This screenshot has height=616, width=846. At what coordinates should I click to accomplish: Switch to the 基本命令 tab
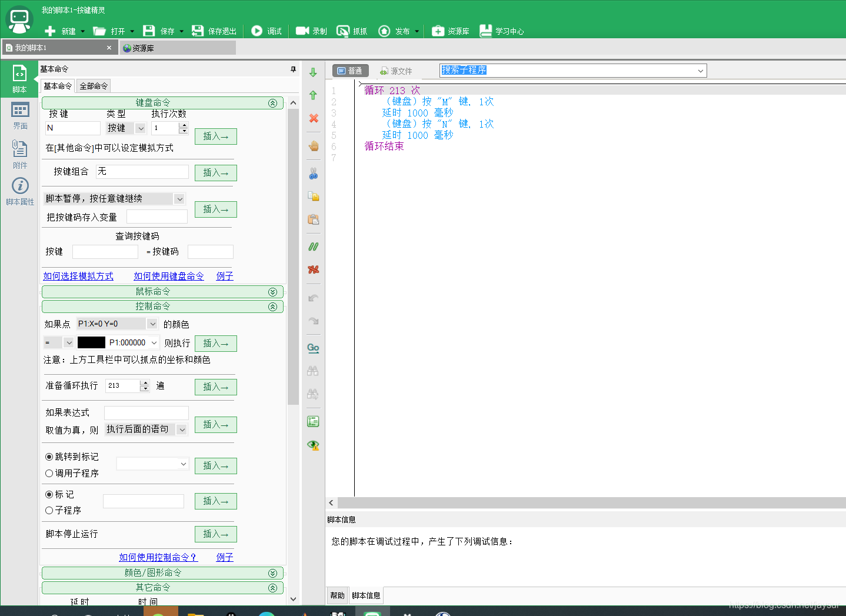click(x=58, y=86)
